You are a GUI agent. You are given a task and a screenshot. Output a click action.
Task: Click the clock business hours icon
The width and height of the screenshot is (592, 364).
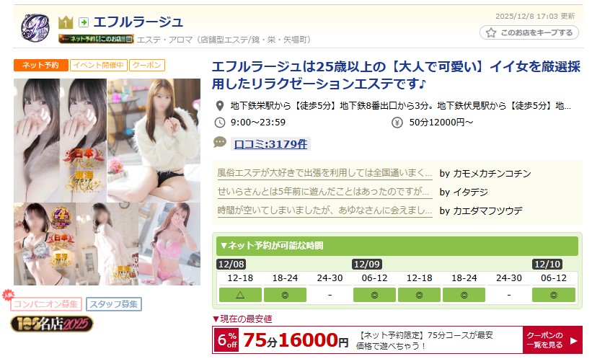(220, 123)
